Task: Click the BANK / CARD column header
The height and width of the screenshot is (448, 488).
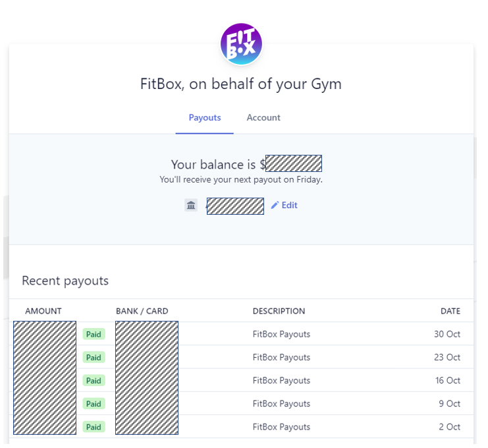Action: tap(142, 311)
